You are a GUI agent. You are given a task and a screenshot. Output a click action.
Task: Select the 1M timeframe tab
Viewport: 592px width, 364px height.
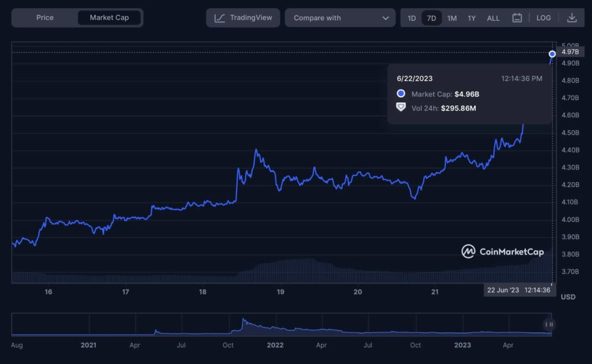pos(452,18)
